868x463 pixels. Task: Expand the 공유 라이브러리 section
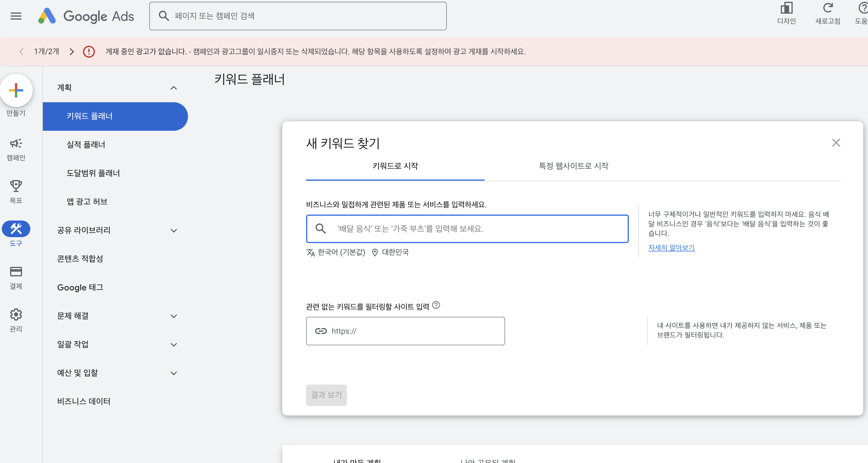click(173, 231)
